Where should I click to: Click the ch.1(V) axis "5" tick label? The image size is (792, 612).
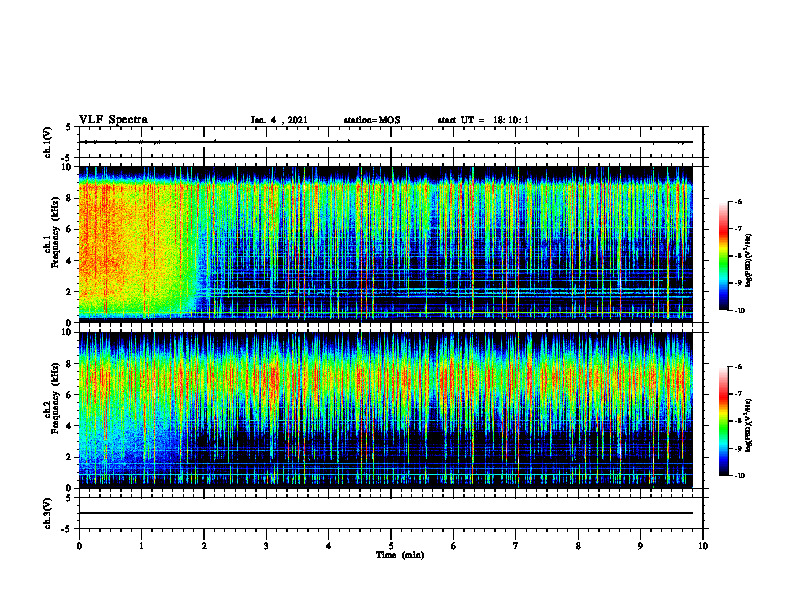click(69, 127)
